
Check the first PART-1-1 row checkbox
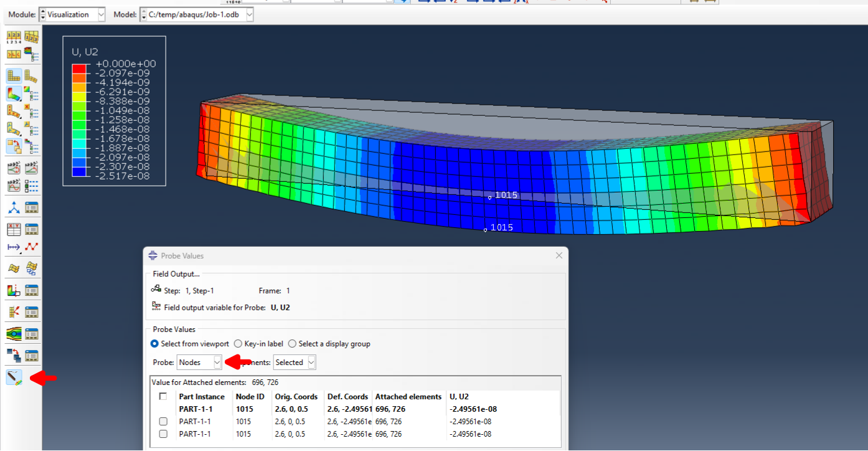click(x=163, y=422)
